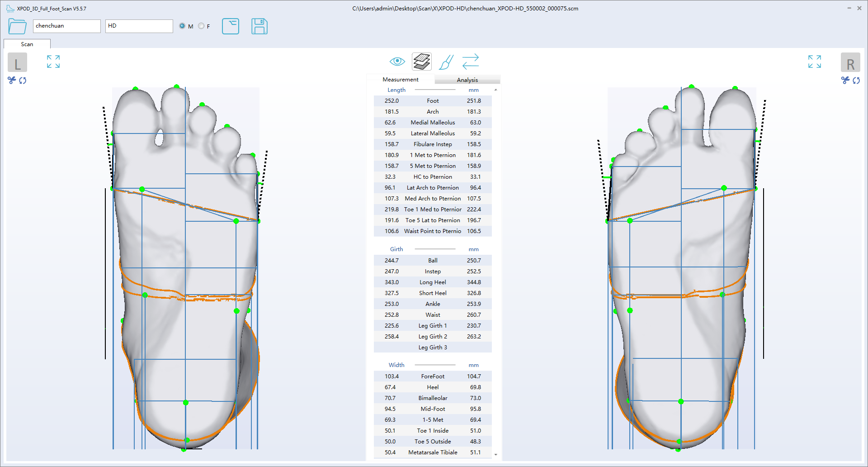
Task: Click the swap arrows icon
Action: click(471, 62)
